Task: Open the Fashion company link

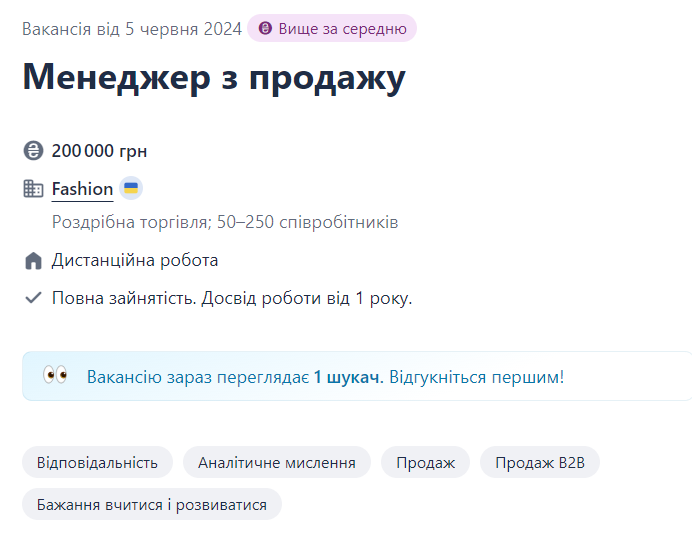Action: point(82,189)
